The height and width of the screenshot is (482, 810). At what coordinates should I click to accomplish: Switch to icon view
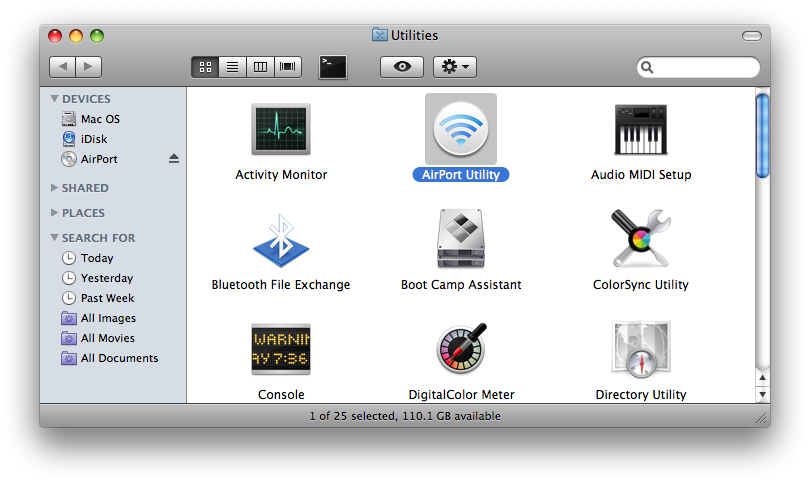point(205,67)
